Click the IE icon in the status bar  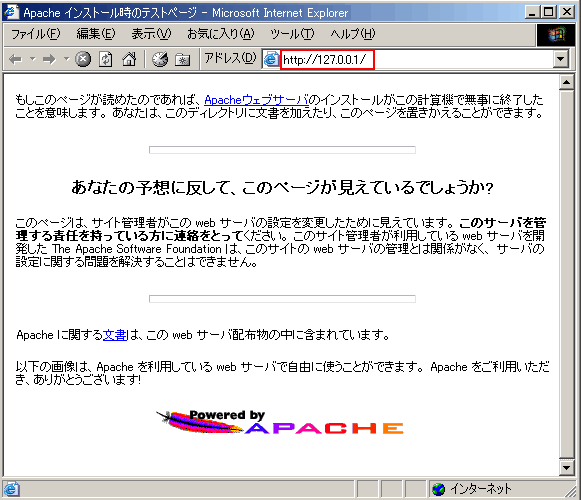pyautogui.click(x=11, y=489)
